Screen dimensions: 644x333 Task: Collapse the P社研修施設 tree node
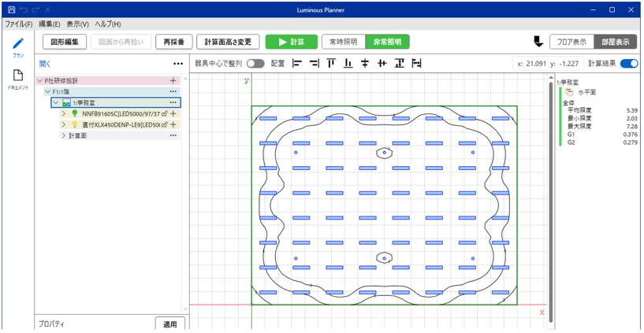[40, 80]
